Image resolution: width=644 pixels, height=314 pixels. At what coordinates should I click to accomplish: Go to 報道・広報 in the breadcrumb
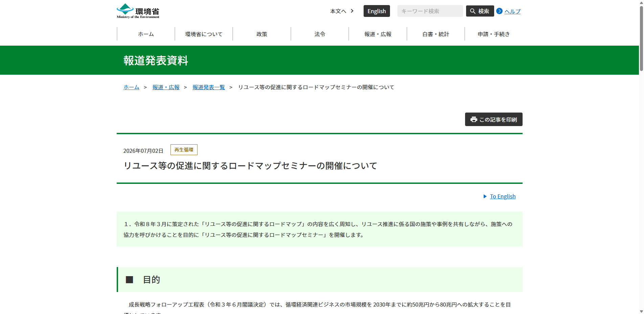tap(166, 87)
